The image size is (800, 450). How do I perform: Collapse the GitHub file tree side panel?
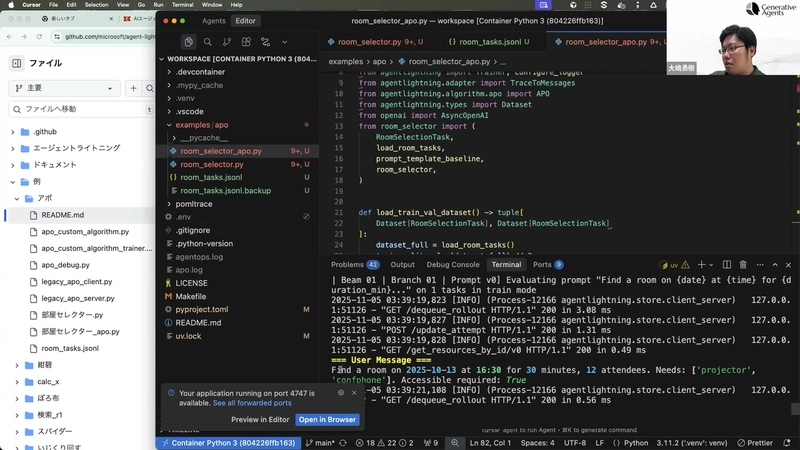pyautogui.click(x=17, y=63)
